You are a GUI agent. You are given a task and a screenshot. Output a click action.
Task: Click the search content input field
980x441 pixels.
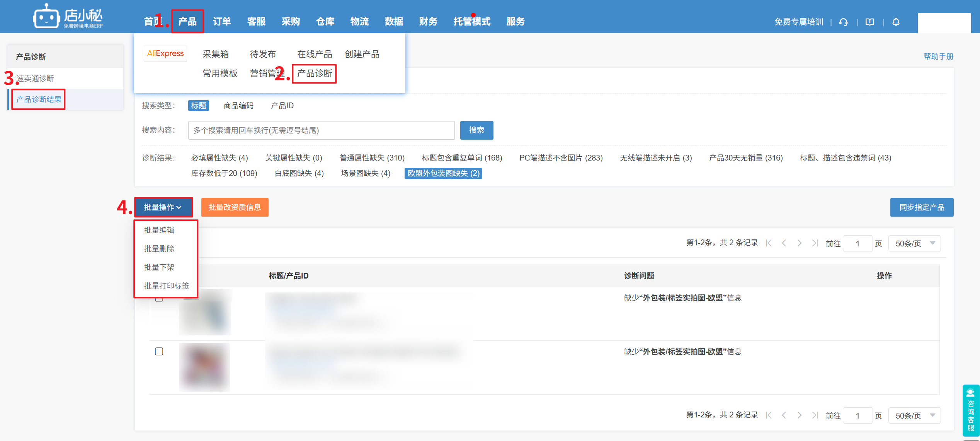click(x=321, y=130)
